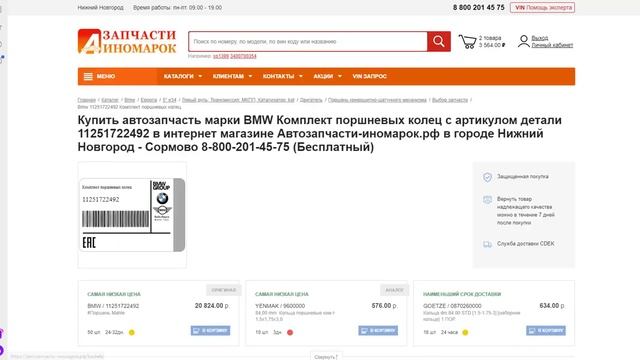Viewport: 640px width, 360px height.
Task: Expand the АКЦИИ dropdown menu
Action: tap(327, 76)
